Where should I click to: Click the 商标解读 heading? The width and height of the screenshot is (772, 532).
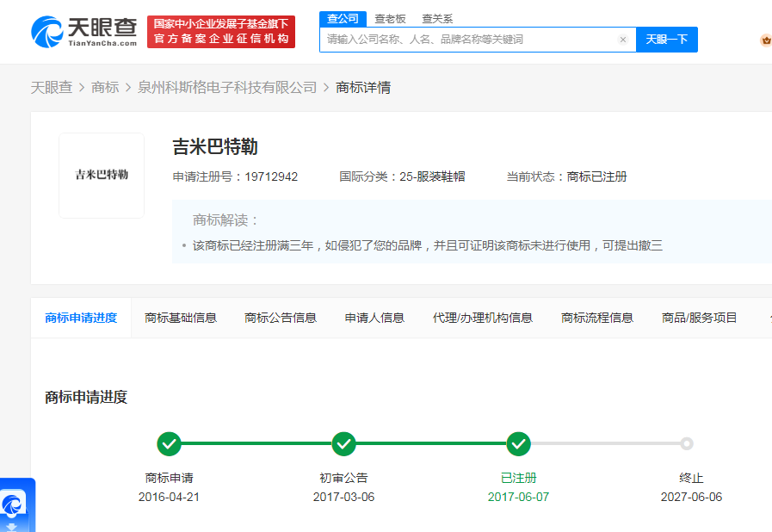point(226,220)
